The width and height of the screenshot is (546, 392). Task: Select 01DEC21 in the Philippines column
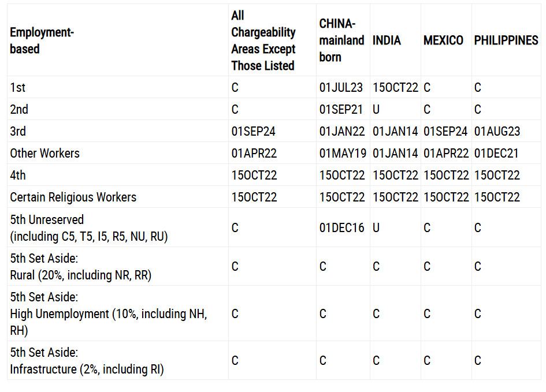(496, 153)
